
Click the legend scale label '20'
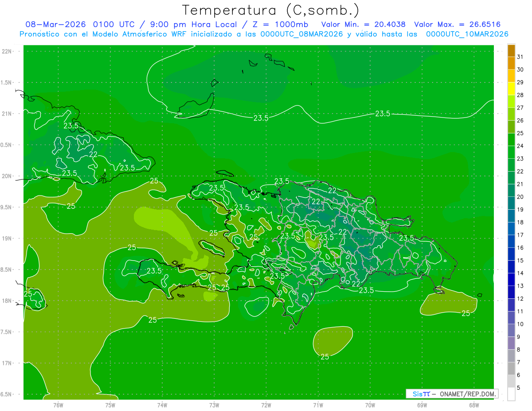tap(520, 197)
